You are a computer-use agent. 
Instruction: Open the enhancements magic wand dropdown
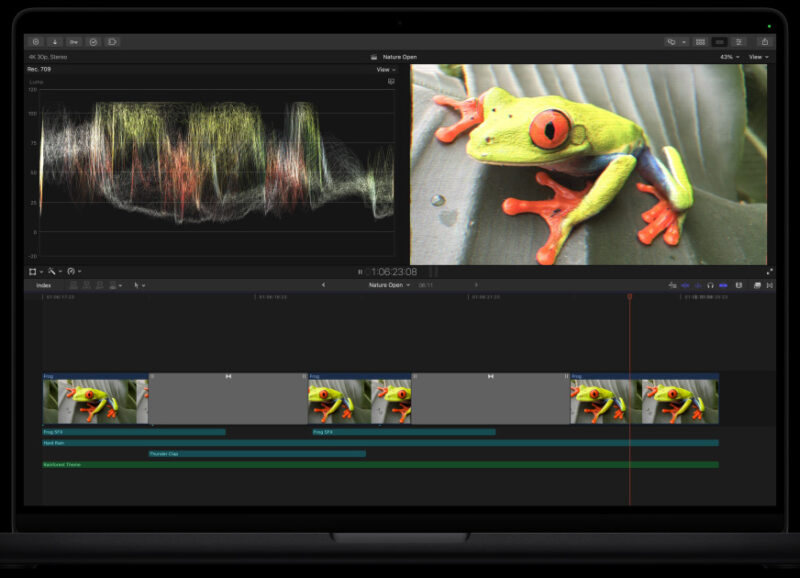[x=55, y=271]
